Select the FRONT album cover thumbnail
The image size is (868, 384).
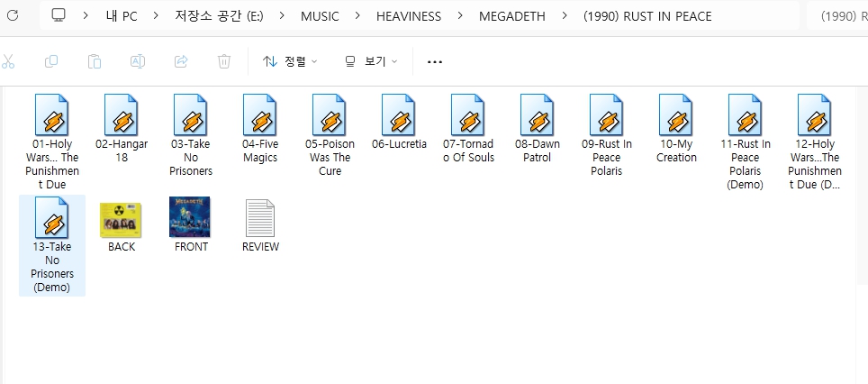[x=190, y=225]
